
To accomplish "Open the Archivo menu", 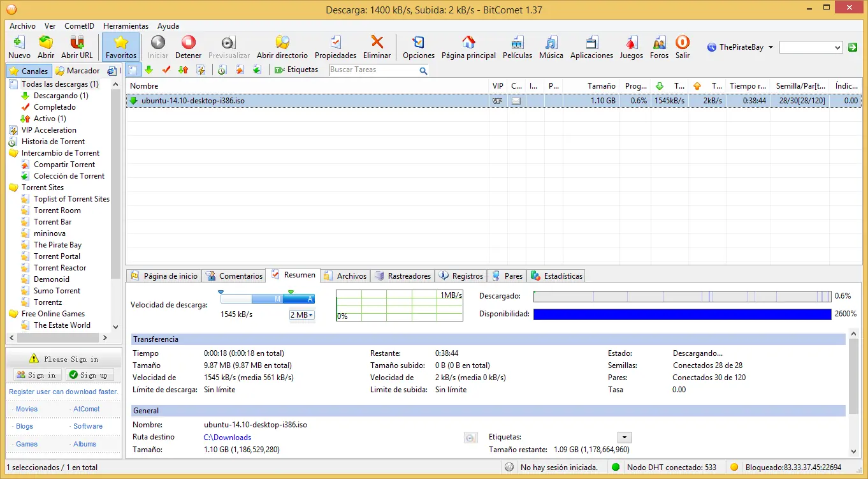I will (22, 26).
